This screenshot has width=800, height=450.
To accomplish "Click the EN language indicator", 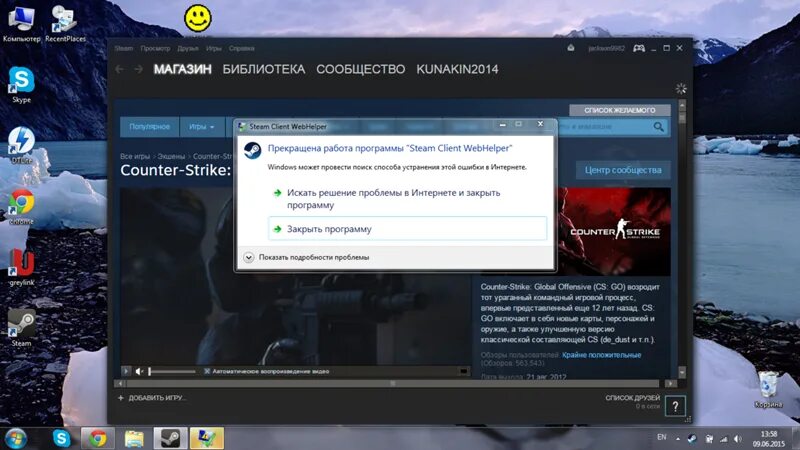I will (662, 437).
